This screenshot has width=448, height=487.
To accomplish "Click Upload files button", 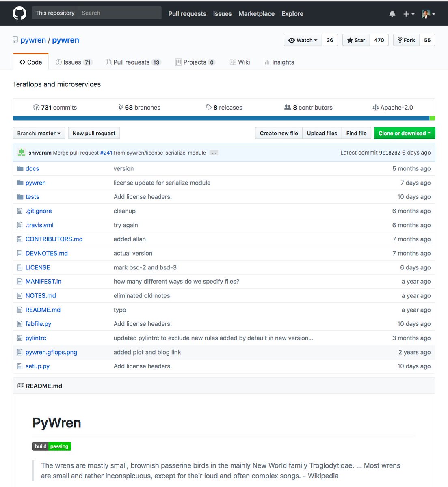I will 322,133.
